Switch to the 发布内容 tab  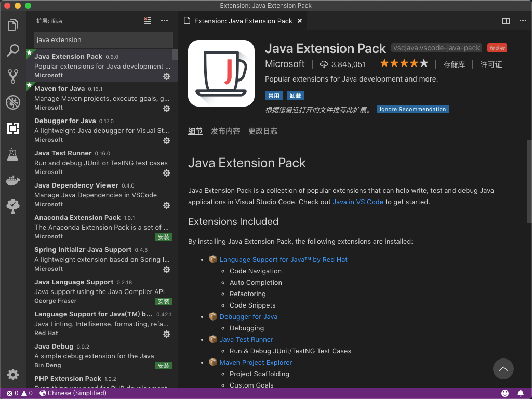[x=225, y=131]
